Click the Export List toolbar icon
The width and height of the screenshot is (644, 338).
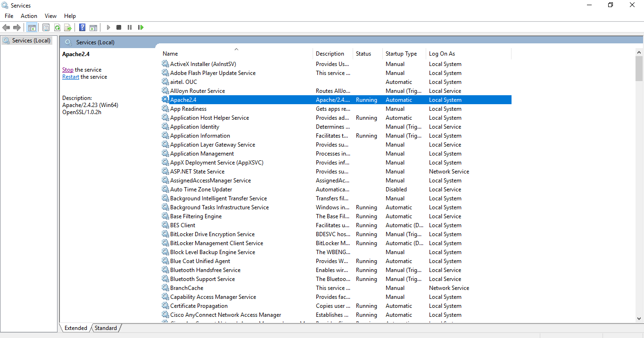pyautogui.click(x=67, y=27)
